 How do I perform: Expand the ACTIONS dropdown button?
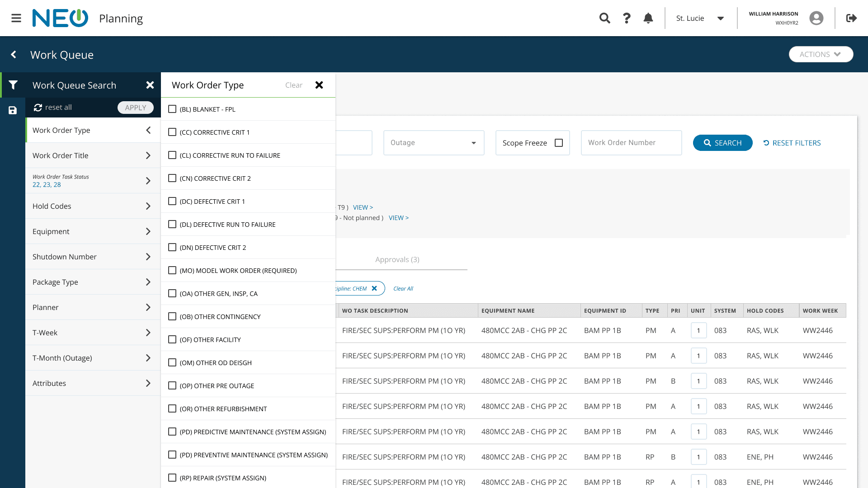821,54
